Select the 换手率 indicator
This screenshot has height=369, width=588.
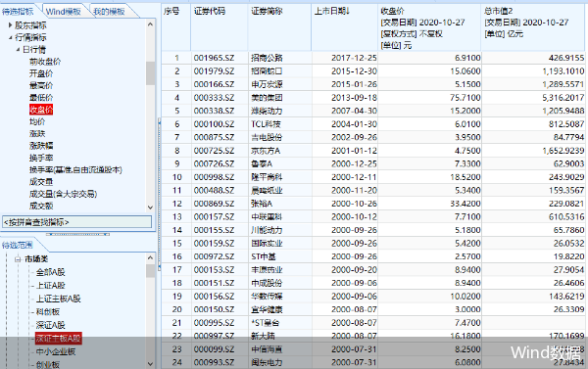point(41,158)
